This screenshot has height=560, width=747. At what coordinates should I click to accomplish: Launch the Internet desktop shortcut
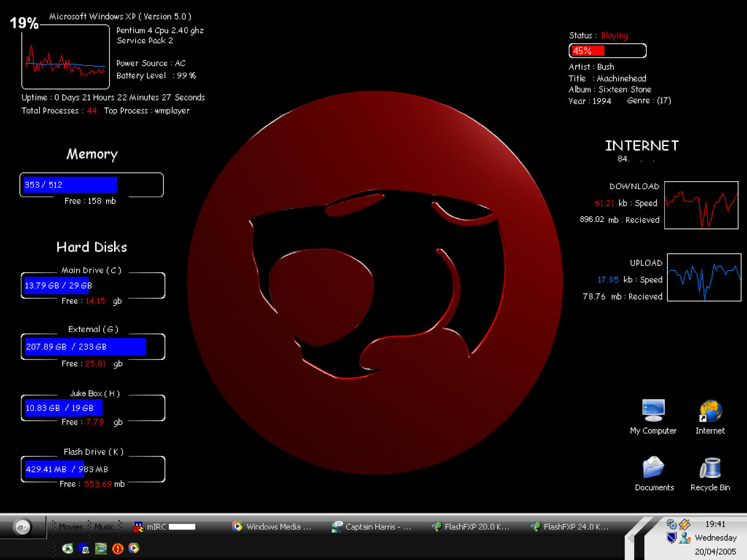click(x=710, y=417)
